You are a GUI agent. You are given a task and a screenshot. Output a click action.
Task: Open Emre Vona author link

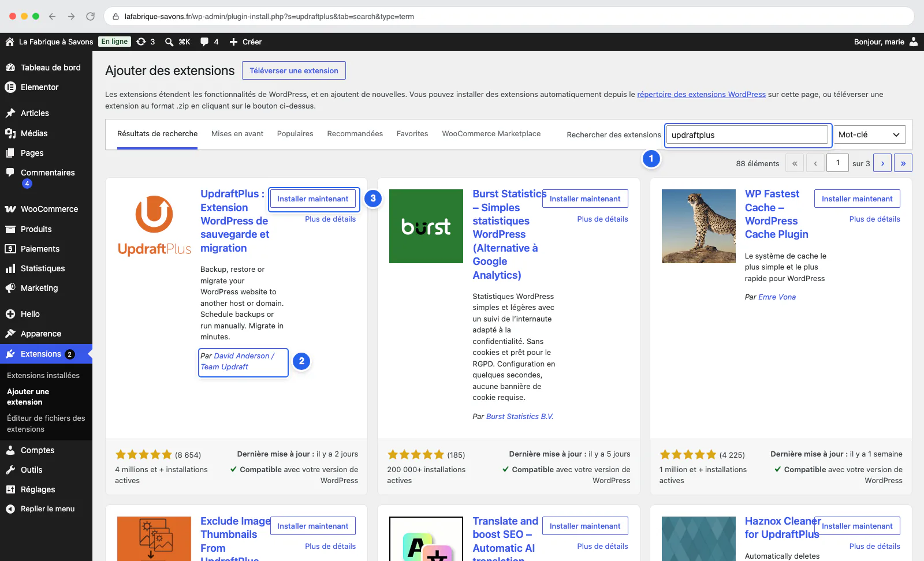pos(777,297)
